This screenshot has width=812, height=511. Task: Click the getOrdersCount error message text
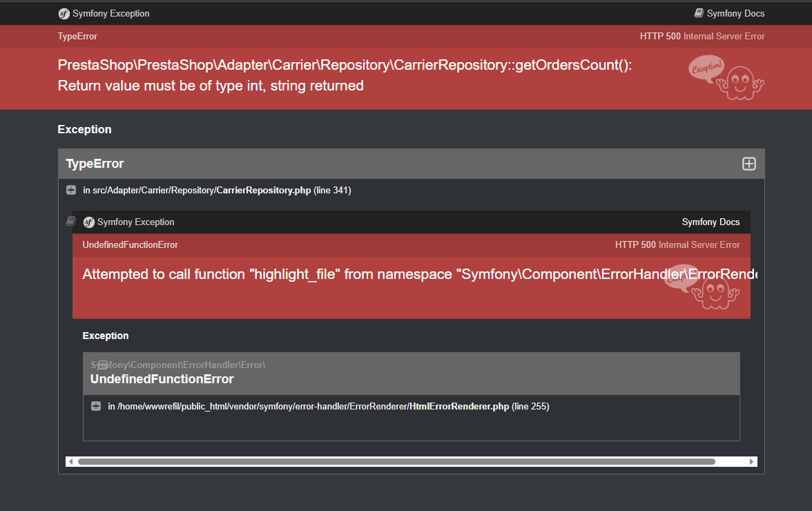pos(345,75)
